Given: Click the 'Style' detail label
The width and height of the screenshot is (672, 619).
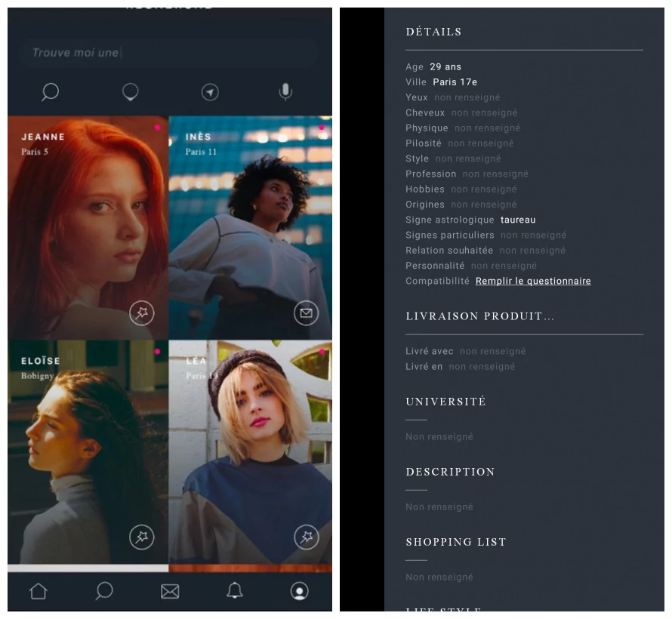Looking at the screenshot, I should click(417, 159).
